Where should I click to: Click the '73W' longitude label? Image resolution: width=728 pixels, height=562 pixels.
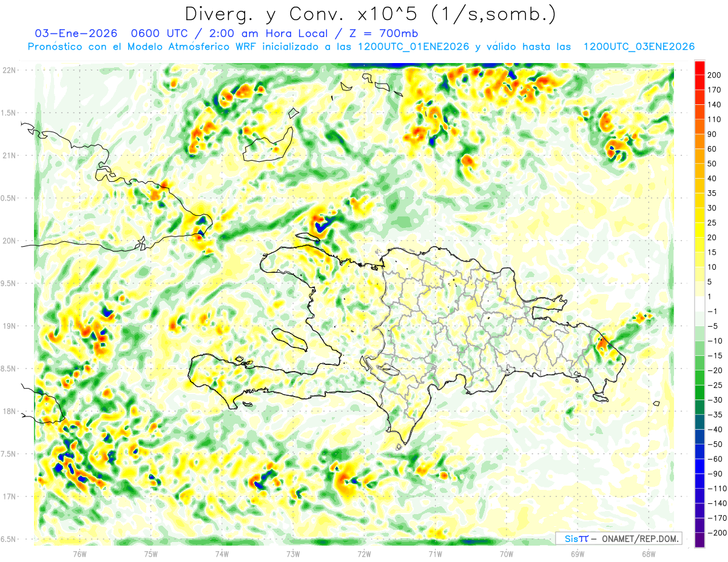pyautogui.click(x=293, y=554)
